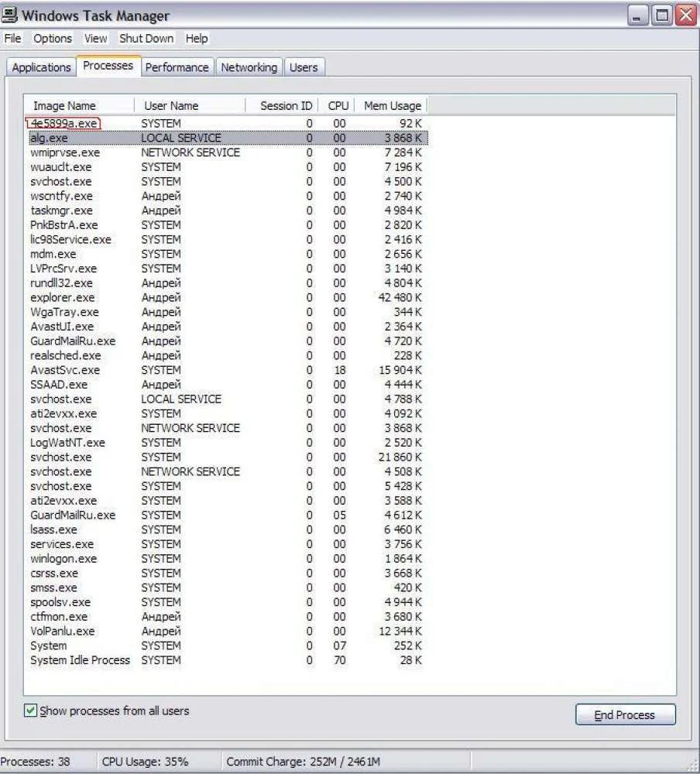
Task: Select the LogWatNT.exe process
Action: (227, 442)
